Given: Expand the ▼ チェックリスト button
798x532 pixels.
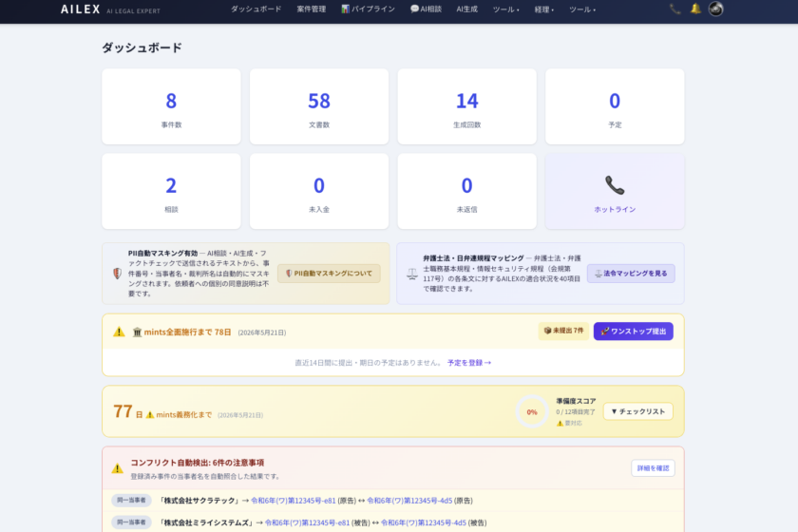Looking at the screenshot, I should (x=637, y=411).
